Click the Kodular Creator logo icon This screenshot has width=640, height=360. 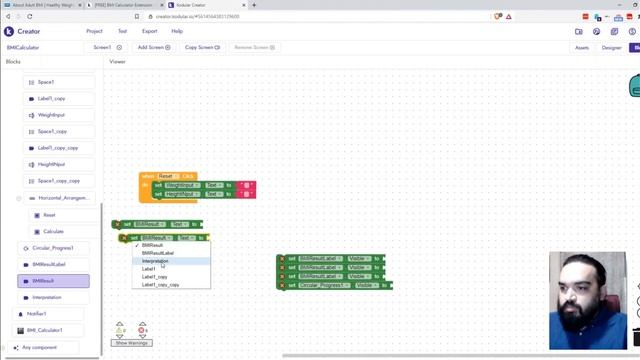[x=9, y=31]
